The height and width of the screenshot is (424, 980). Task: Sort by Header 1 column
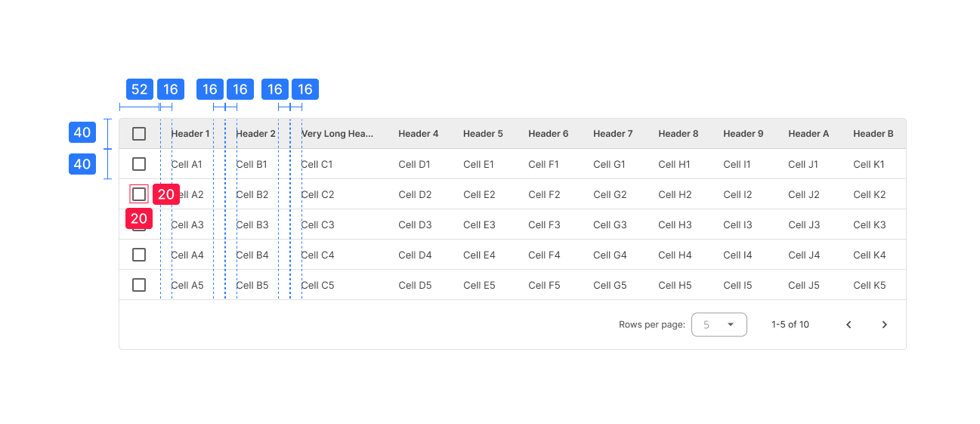[x=190, y=134]
